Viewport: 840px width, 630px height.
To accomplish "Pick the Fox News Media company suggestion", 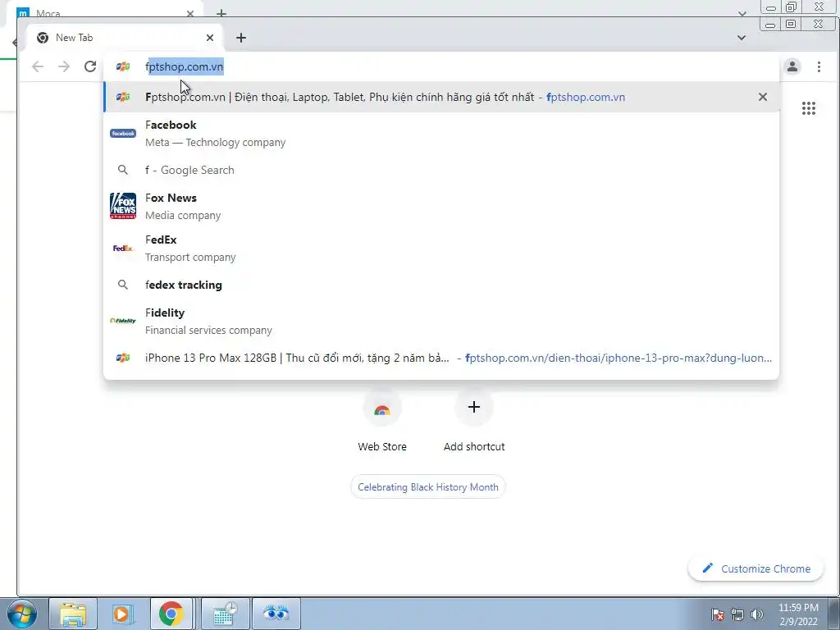I will point(441,206).
